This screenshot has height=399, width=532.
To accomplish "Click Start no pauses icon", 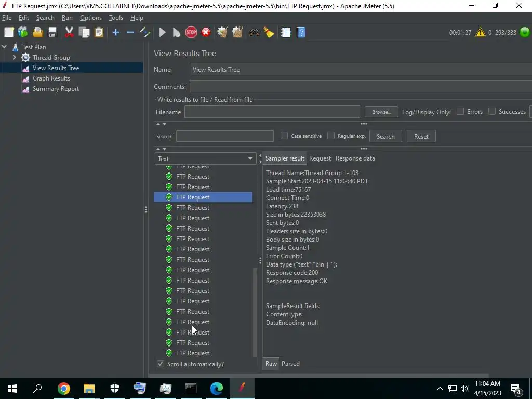I will (177, 33).
